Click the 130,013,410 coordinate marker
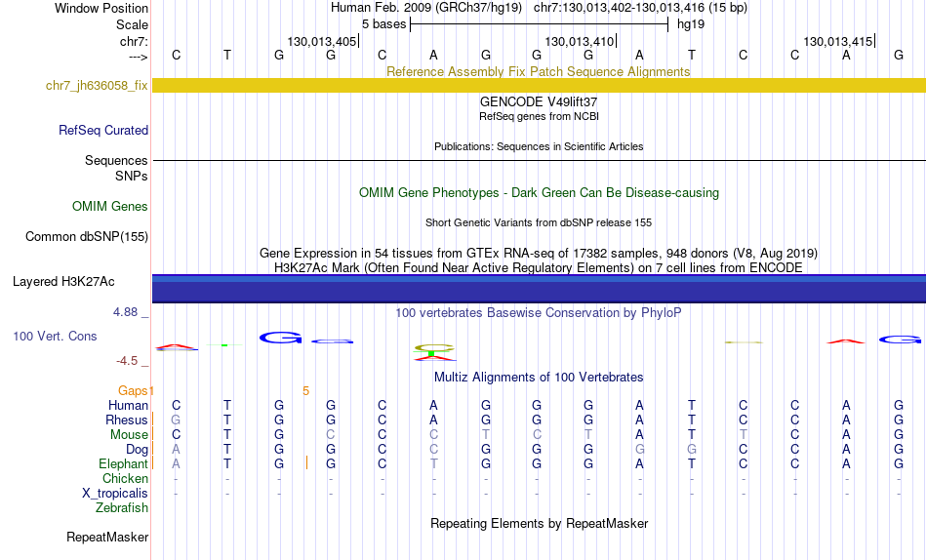This screenshot has width=927, height=560. 580,41
